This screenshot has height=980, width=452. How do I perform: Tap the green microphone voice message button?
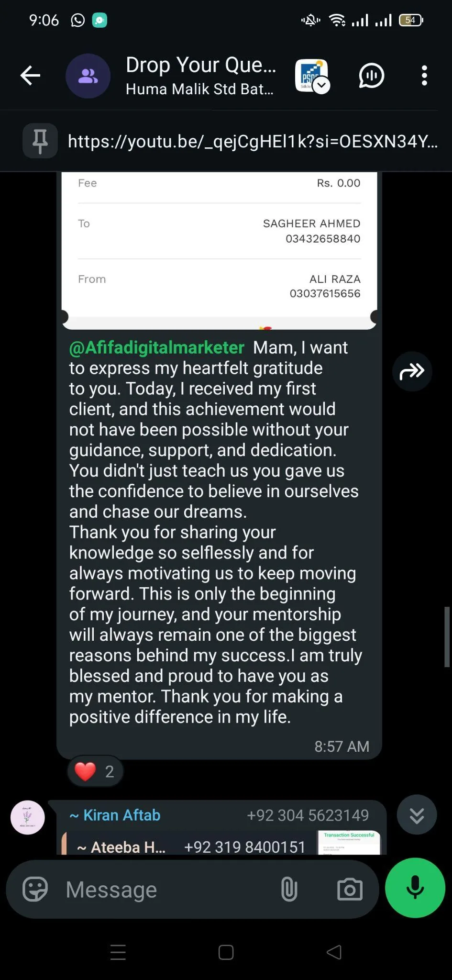click(x=415, y=888)
